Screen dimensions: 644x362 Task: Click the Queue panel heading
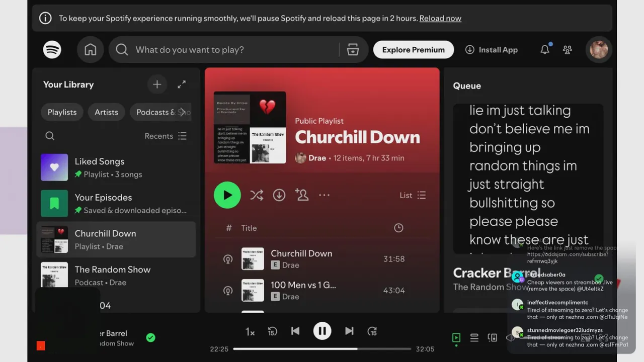pyautogui.click(x=467, y=85)
